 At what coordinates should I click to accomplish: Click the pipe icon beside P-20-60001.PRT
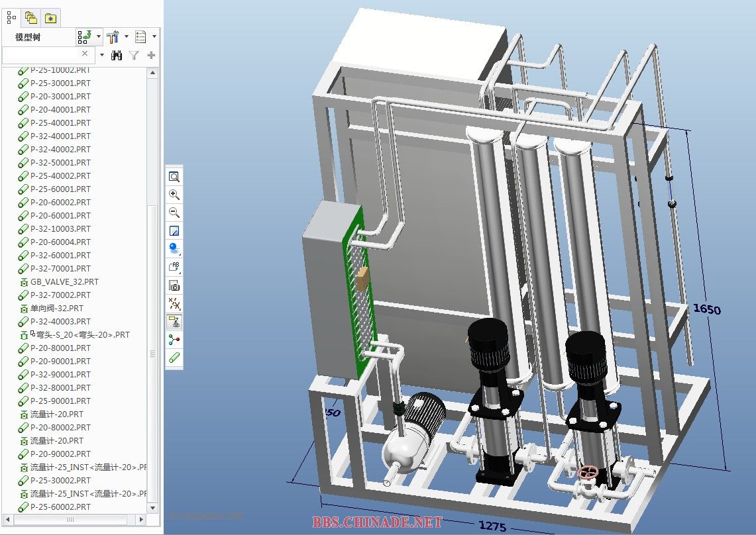tap(23, 216)
